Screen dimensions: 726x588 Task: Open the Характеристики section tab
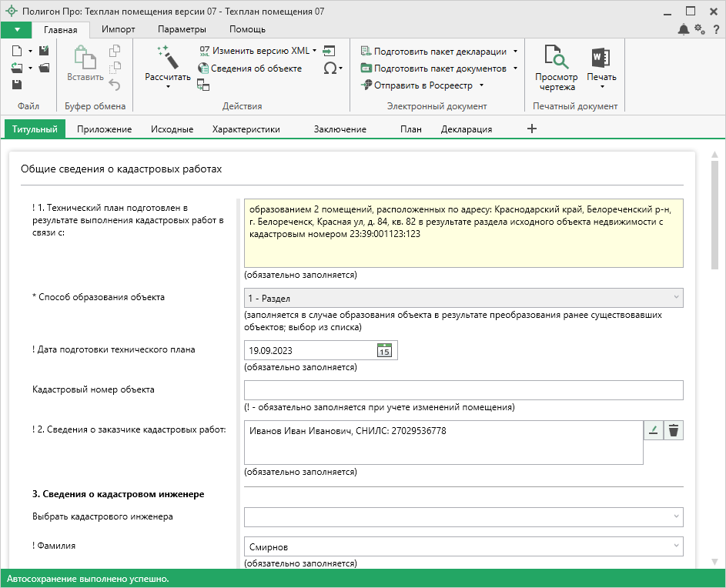246,129
